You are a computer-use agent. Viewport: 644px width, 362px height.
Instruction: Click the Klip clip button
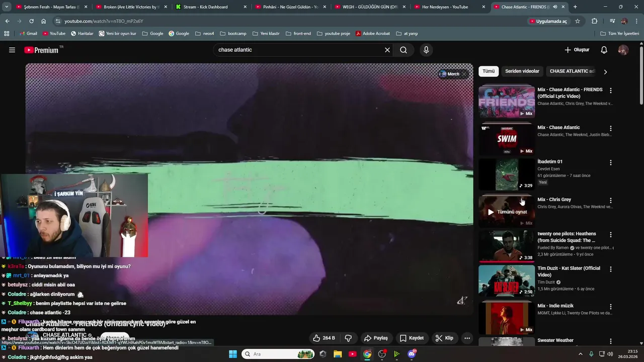[444, 338]
